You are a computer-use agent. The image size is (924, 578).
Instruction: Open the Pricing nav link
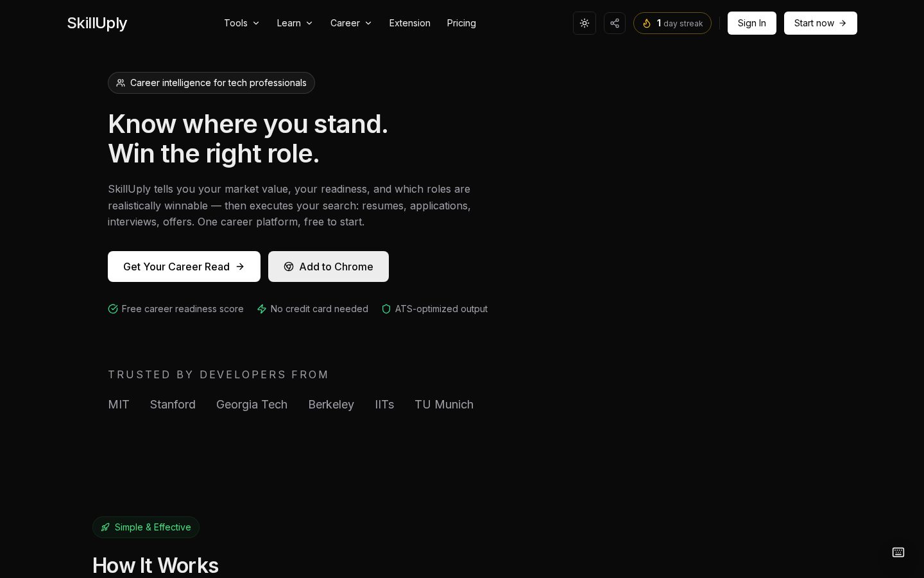point(461,23)
